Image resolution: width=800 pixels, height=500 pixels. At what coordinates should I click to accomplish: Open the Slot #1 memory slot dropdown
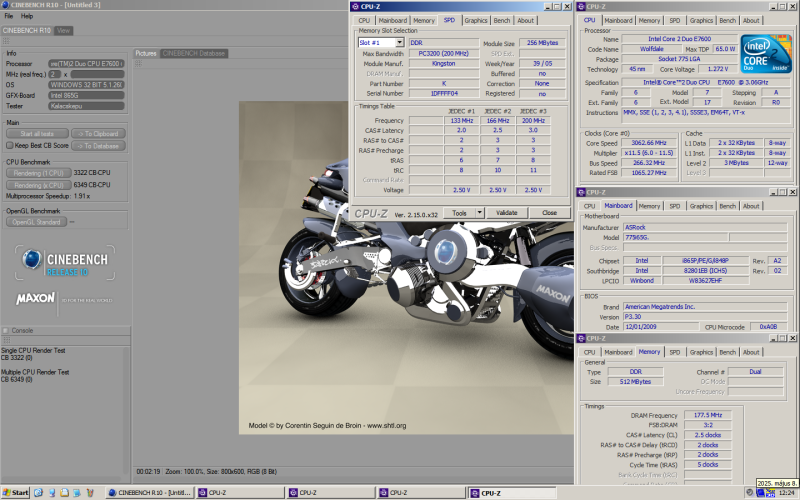tap(400, 43)
